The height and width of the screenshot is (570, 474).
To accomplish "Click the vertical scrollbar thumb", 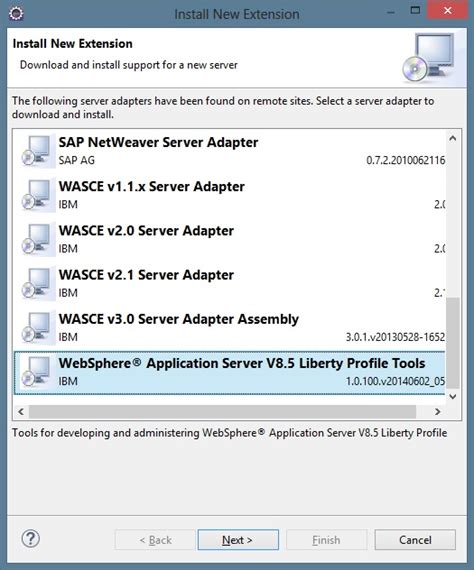I will 453,343.
